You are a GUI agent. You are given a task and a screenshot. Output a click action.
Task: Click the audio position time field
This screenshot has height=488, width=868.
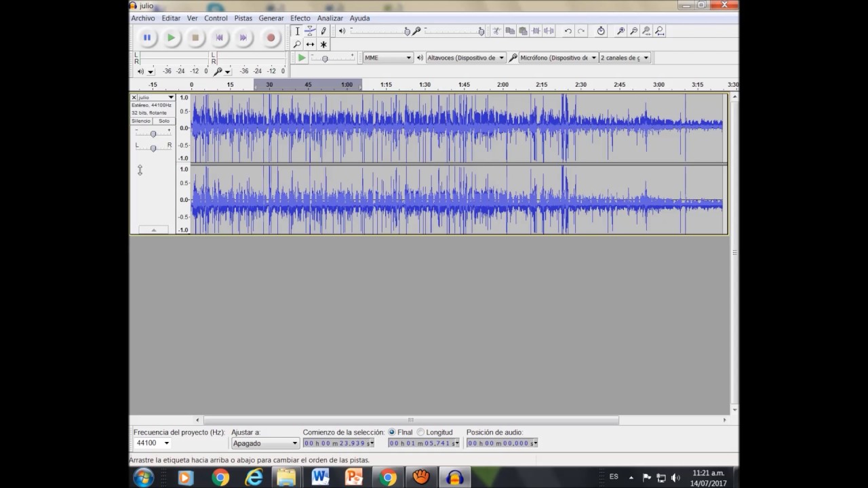502,443
